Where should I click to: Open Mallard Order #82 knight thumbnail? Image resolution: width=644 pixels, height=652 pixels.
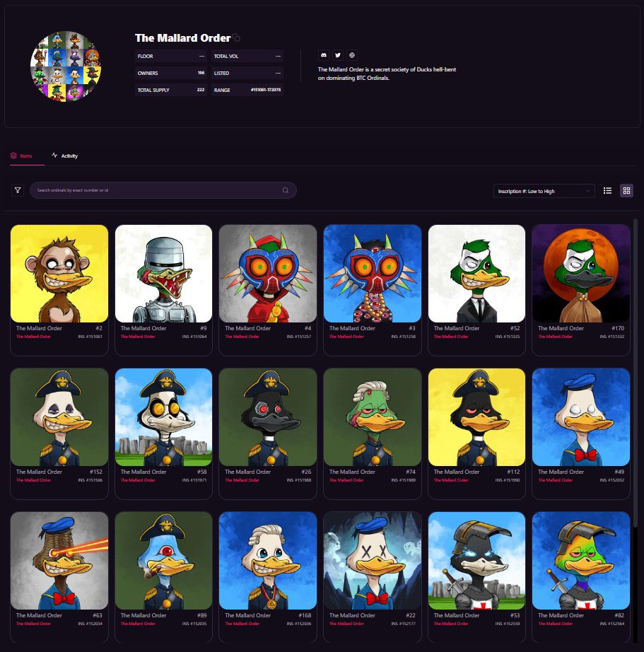pos(581,561)
